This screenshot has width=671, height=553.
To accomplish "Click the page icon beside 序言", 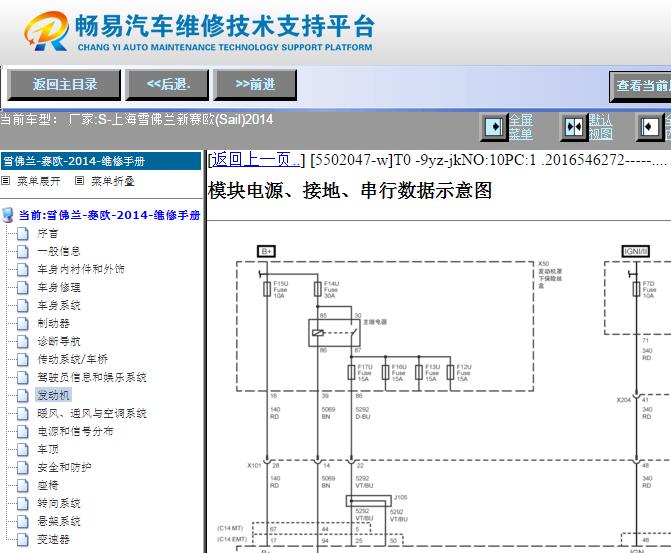I will tap(23, 234).
